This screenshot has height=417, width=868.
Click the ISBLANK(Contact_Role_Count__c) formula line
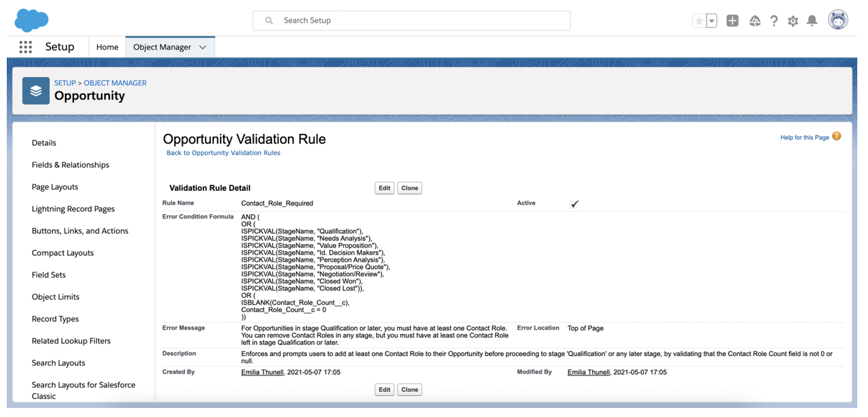click(x=296, y=302)
